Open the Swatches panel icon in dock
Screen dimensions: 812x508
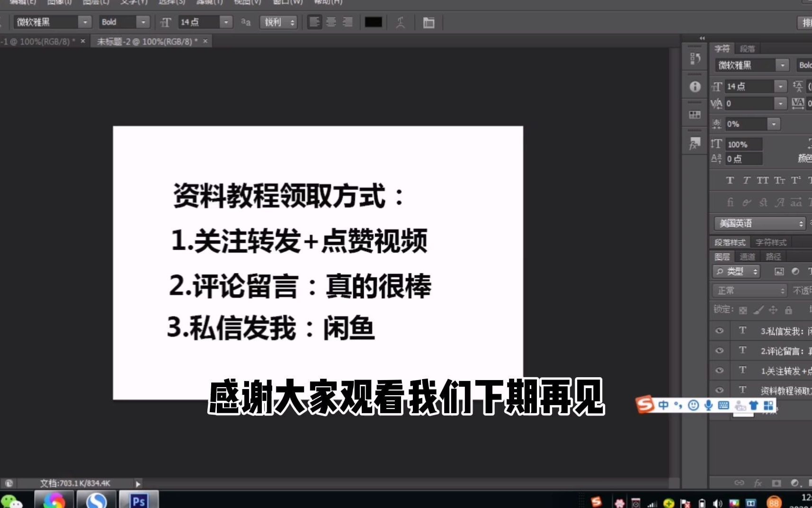pos(695,115)
